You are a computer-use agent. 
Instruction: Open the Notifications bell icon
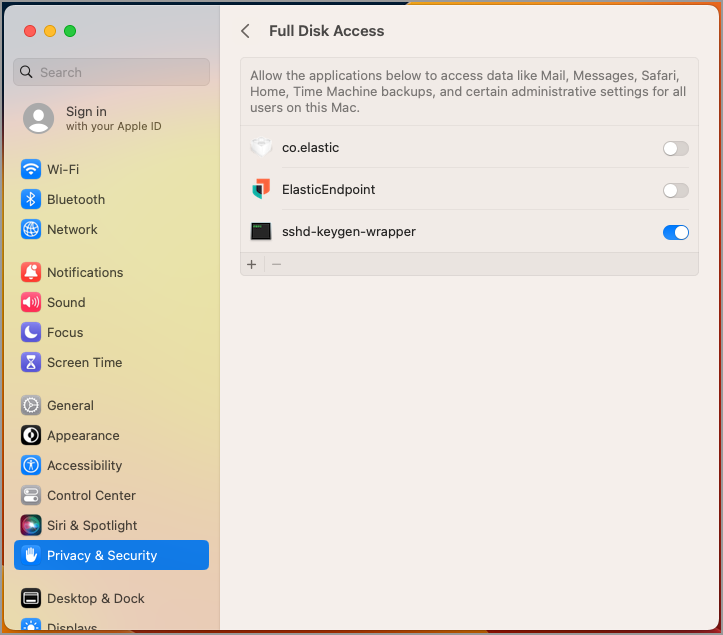point(31,272)
